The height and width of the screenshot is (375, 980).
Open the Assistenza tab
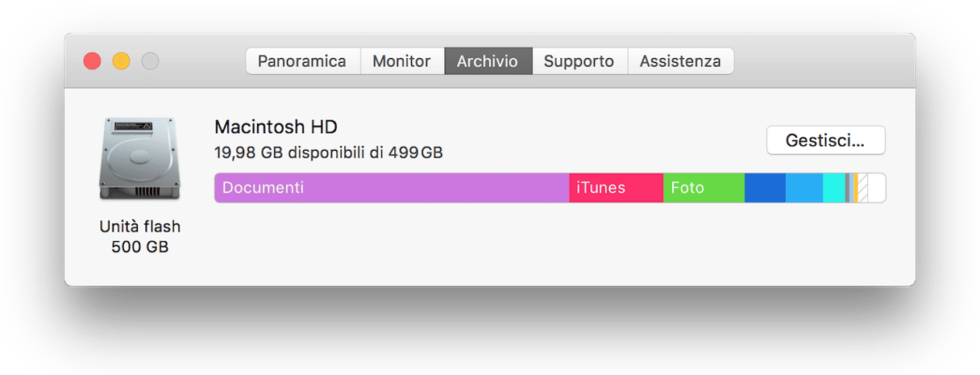click(x=680, y=61)
